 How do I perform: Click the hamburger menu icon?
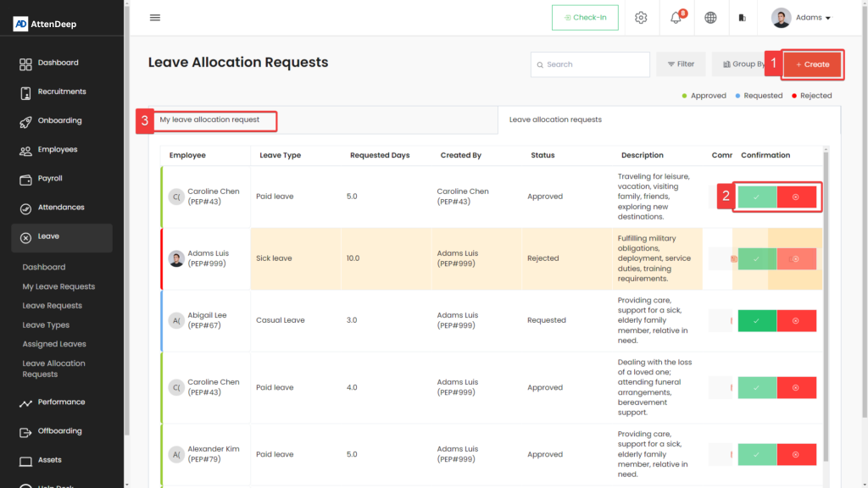pos(154,18)
